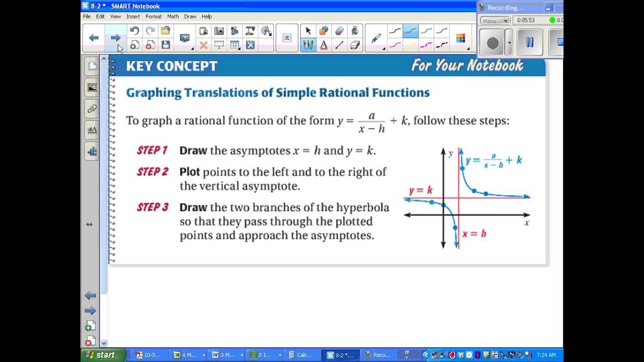Open the Format menu
Screen dimensions: 644x362
pos(153,17)
